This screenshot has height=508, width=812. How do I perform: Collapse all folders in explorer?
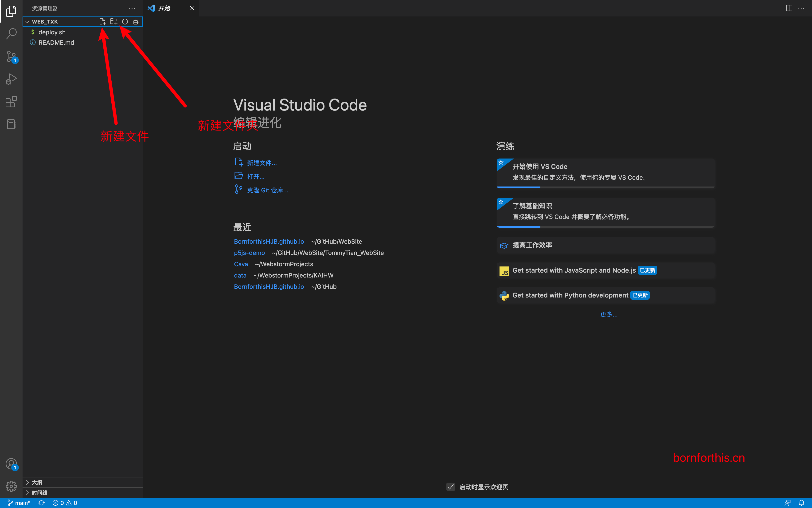[x=136, y=21]
